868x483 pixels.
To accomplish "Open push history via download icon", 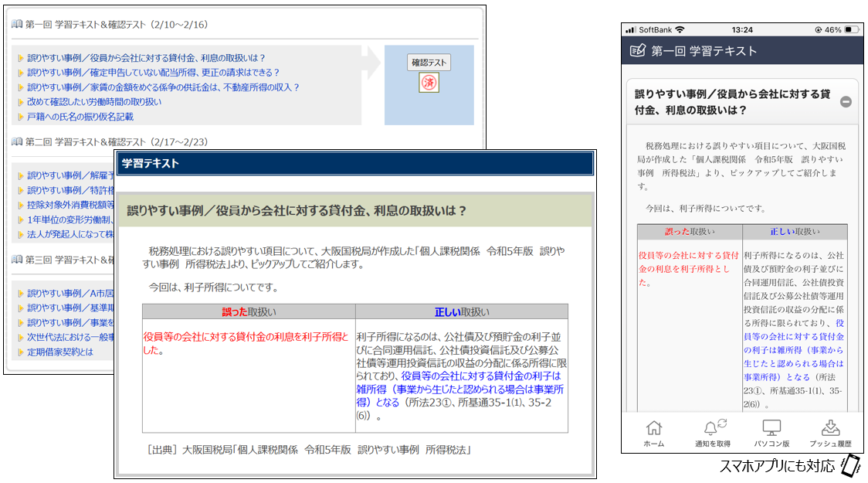I will point(830,431).
